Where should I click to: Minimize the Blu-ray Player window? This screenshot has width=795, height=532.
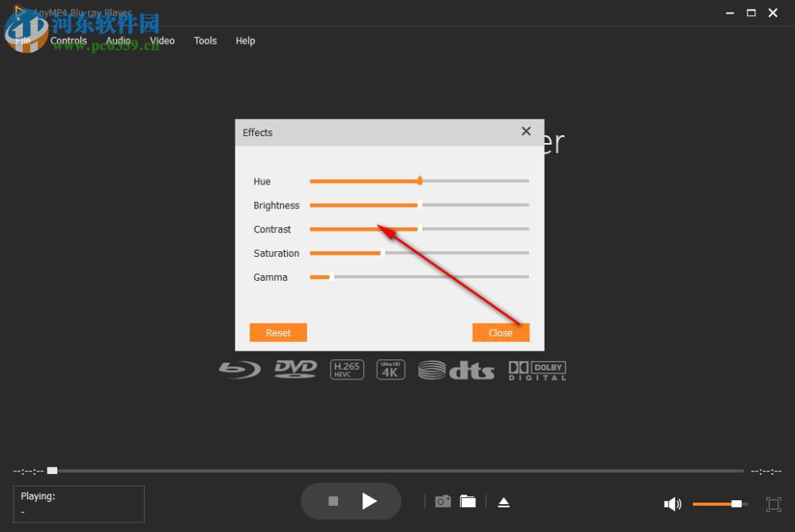(730, 14)
